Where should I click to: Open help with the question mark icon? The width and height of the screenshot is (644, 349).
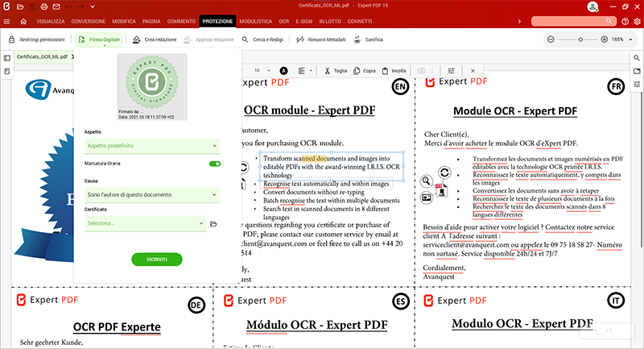click(x=625, y=22)
